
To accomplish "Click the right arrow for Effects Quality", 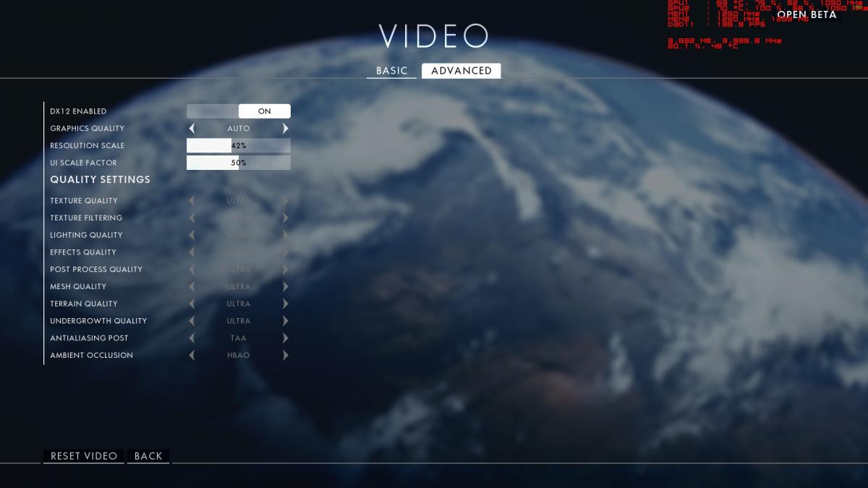I will 286,252.
